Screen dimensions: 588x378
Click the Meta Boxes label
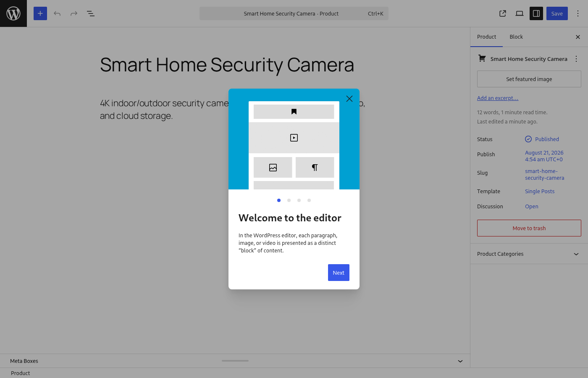tap(24, 361)
